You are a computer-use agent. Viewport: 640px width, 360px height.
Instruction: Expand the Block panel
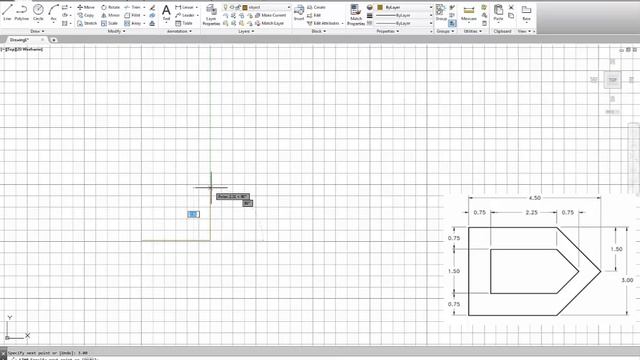(319, 31)
